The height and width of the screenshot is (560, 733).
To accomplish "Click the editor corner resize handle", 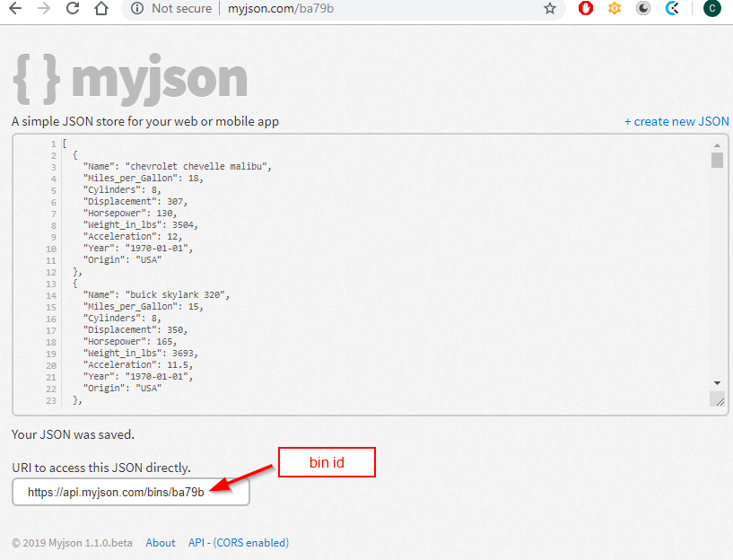I will (x=717, y=398).
